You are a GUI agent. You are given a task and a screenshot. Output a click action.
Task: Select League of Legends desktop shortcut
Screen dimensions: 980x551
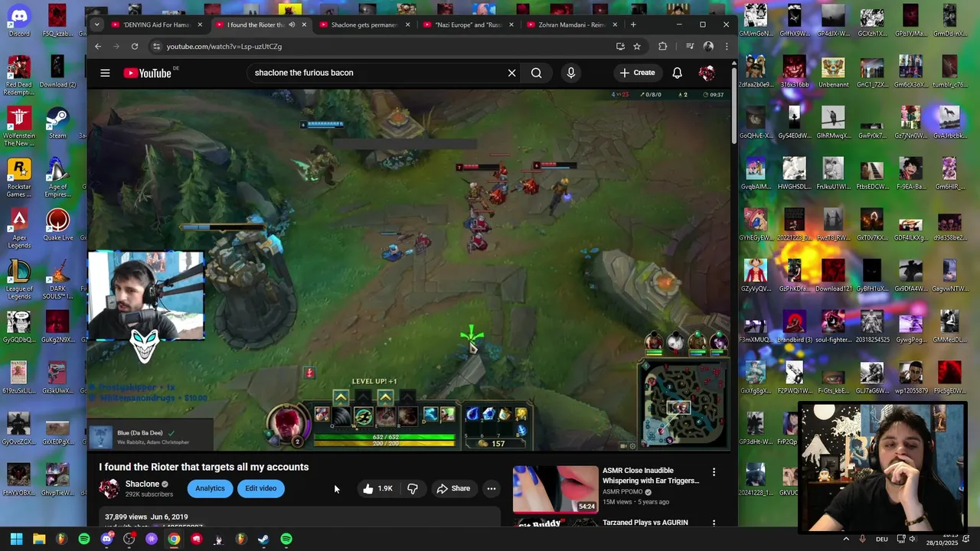point(19,280)
